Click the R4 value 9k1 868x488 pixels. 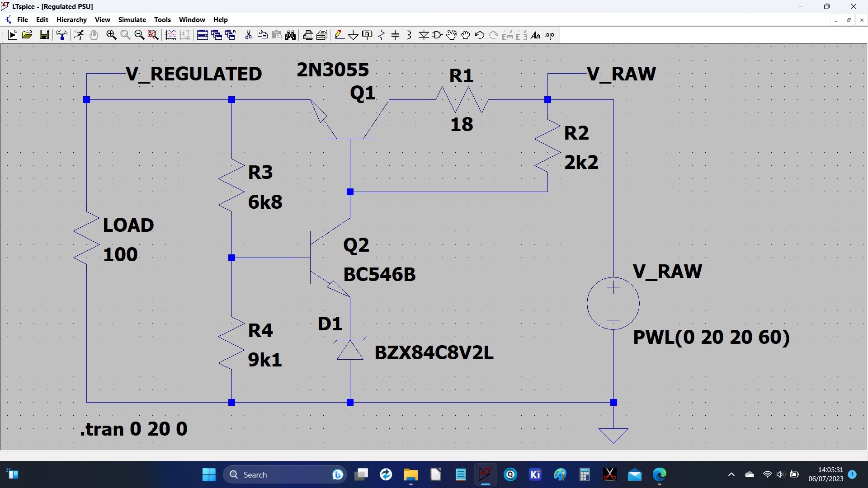[265, 360]
